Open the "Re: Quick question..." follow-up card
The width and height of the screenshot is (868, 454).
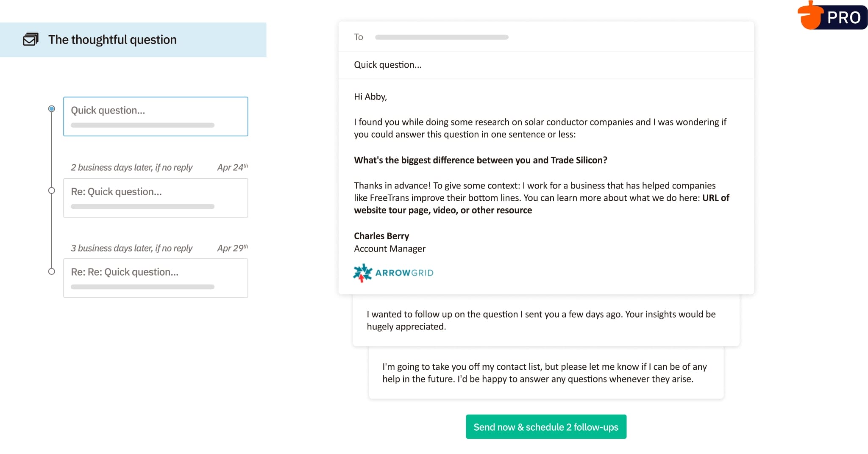[155, 198]
